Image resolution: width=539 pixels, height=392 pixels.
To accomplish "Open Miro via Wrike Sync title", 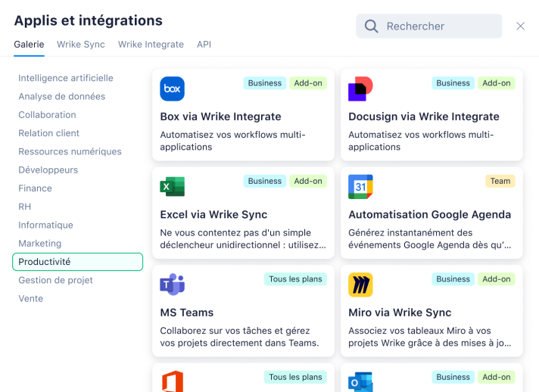I will [400, 313].
